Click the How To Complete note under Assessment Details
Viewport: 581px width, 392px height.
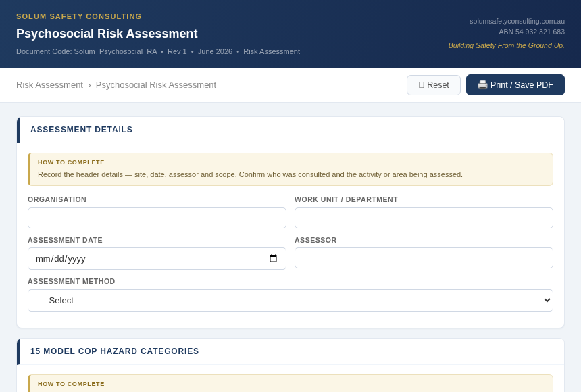pyautogui.click(x=290, y=169)
